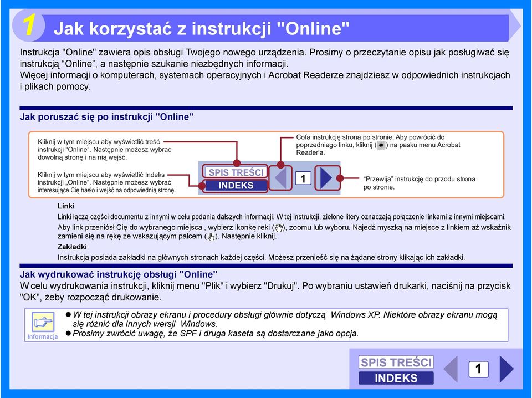Click text 'Cofa instrukcję strona po stronie'
Viewport: 532px width, 398px height.
[x=345, y=137]
